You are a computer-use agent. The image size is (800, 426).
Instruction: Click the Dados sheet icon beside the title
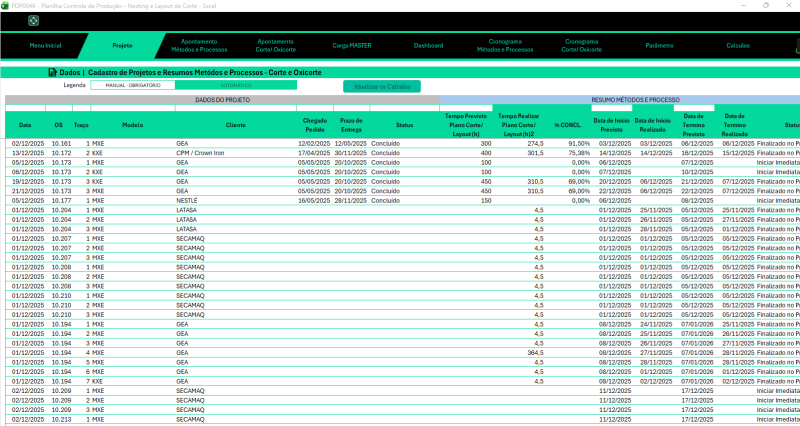point(52,73)
